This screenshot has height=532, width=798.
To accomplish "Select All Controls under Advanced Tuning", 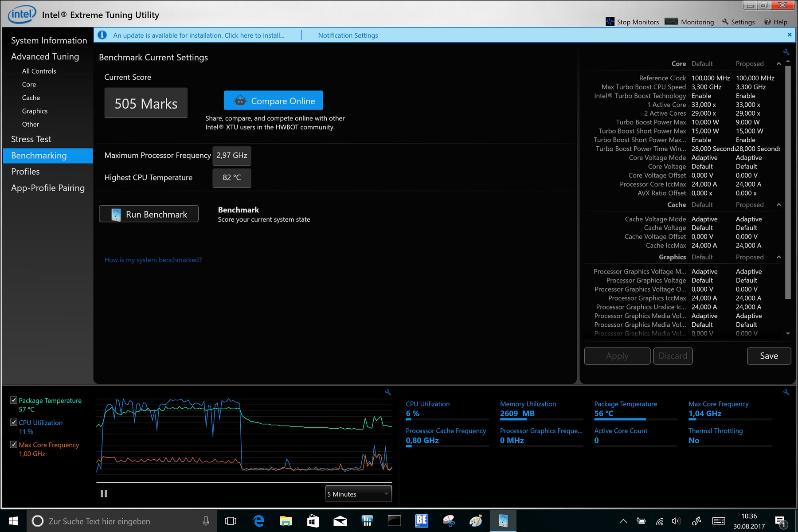I will [39, 71].
